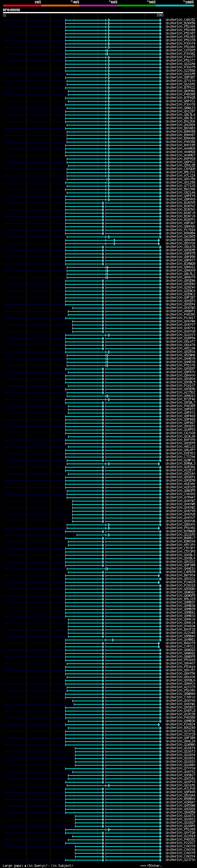The height and width of the screenshot is (868, 197).
Task: Select hit UniRef100_Q6PYC1
Action: (x=180, y=101)
